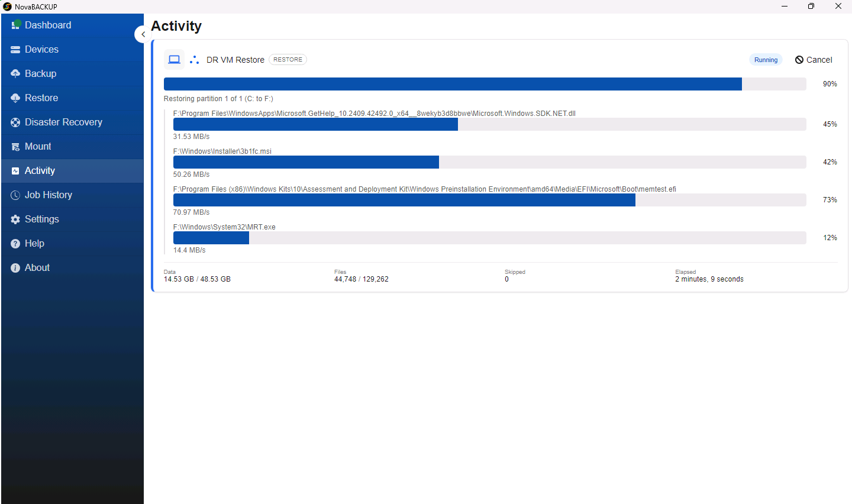Click the Disaster Recovery lifebuoy icon

pos(15,122)
